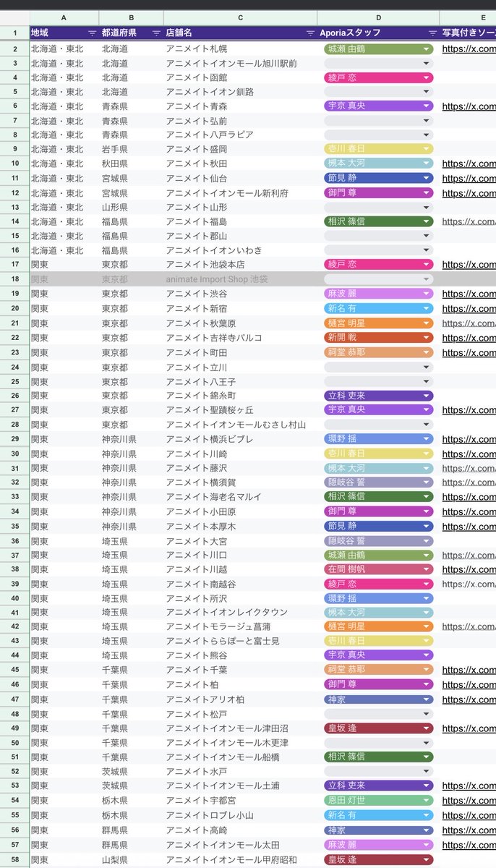The width and height of the screenshot is (496, 868).
Task: Open the filter icon for 地域 column
Action: [92, 33]
